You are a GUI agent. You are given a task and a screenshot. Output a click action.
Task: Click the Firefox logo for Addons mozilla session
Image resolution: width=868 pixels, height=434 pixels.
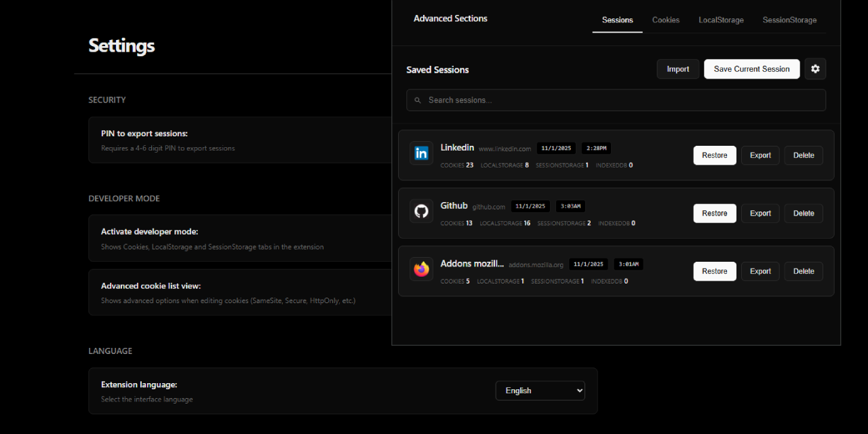click(421, 270)
